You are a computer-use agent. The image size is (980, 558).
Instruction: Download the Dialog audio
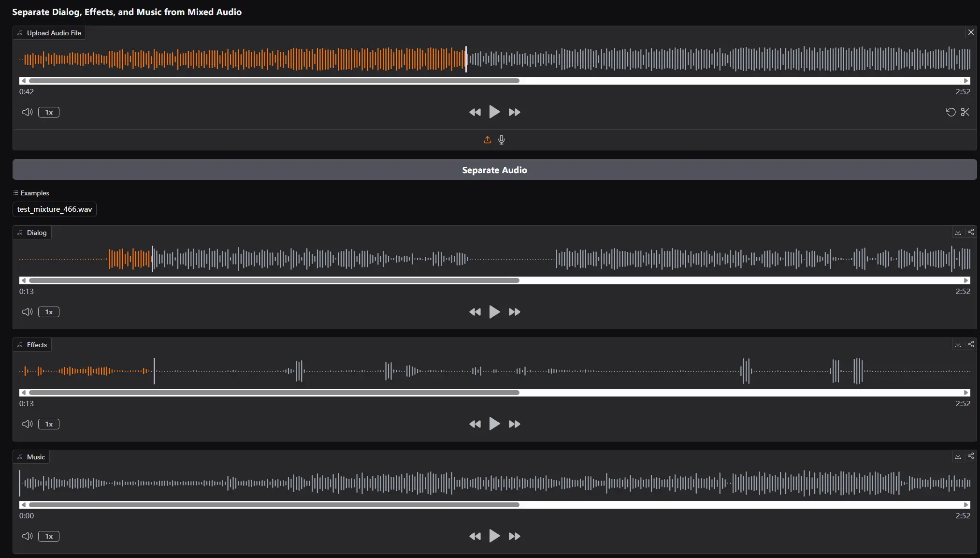pyautogui.click(x=958, y=232)
